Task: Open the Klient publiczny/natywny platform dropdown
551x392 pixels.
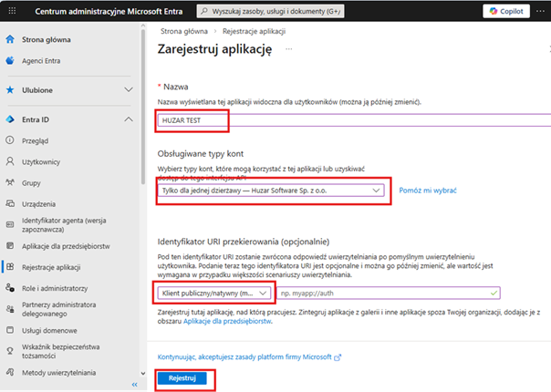Action: (213, 293)
